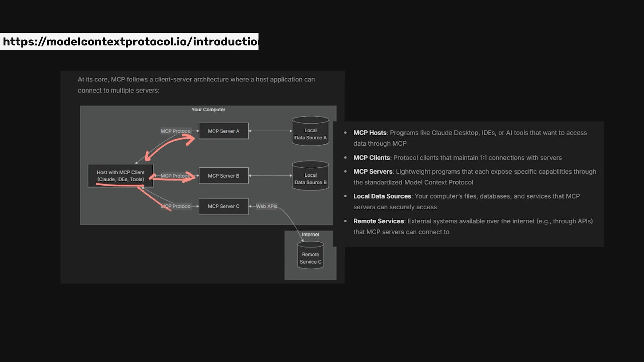This screenshot has width=644, height=362.
Task: Click the 'Internet' label in diagram
Action: point(310,234)
